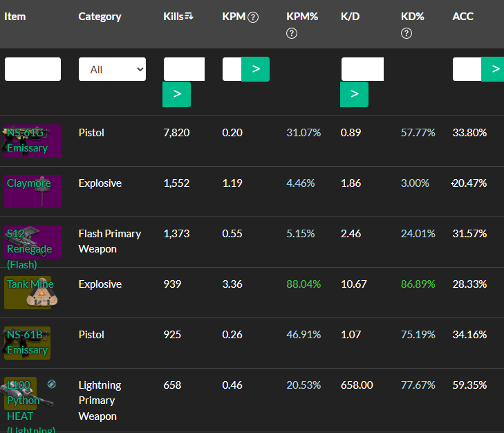Select the 75.19% KD percentile value
The width and height of the screenshot is (504, 433).
(418, 335)
